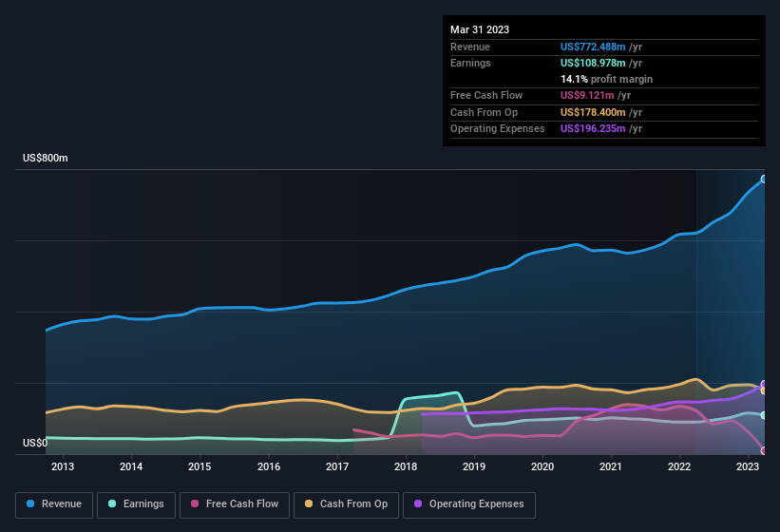Select the 2018 label on the x-axis
Screen dimensions: 780x532
(406, 466)
